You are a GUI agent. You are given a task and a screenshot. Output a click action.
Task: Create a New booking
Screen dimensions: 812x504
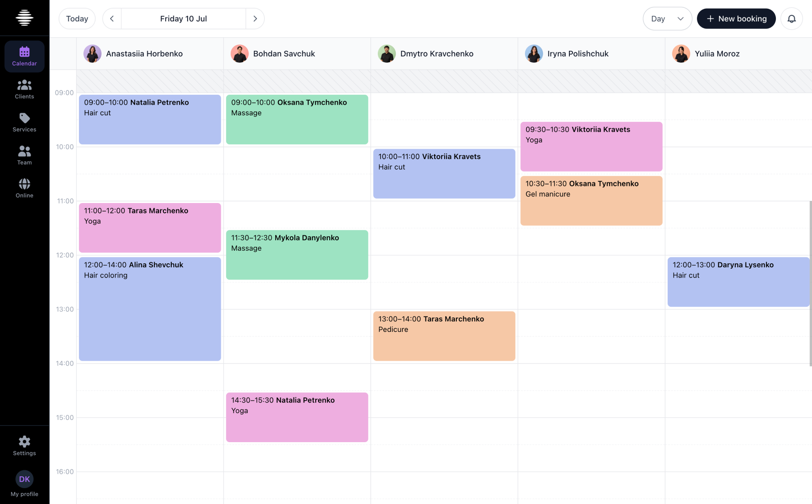[x=736, y=19]
